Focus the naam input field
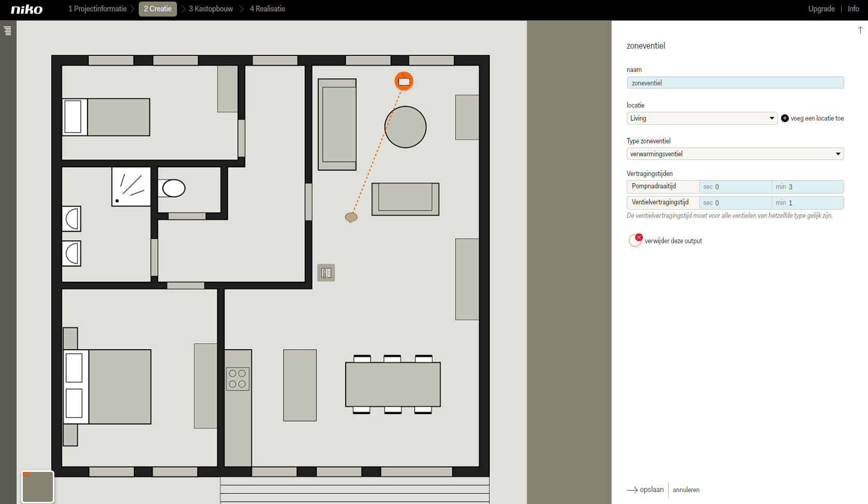The width and height of the screenshot is (868, 504). click(x=735, y=83)
